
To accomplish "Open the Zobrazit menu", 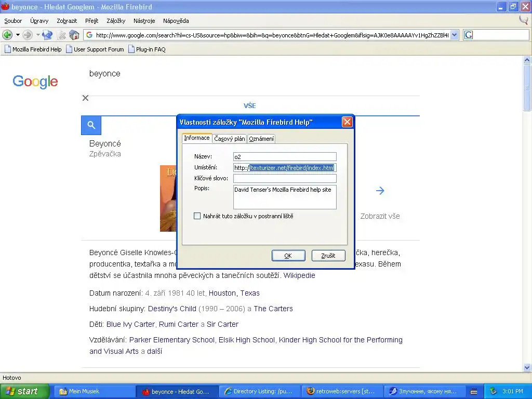I will [67, 21].
